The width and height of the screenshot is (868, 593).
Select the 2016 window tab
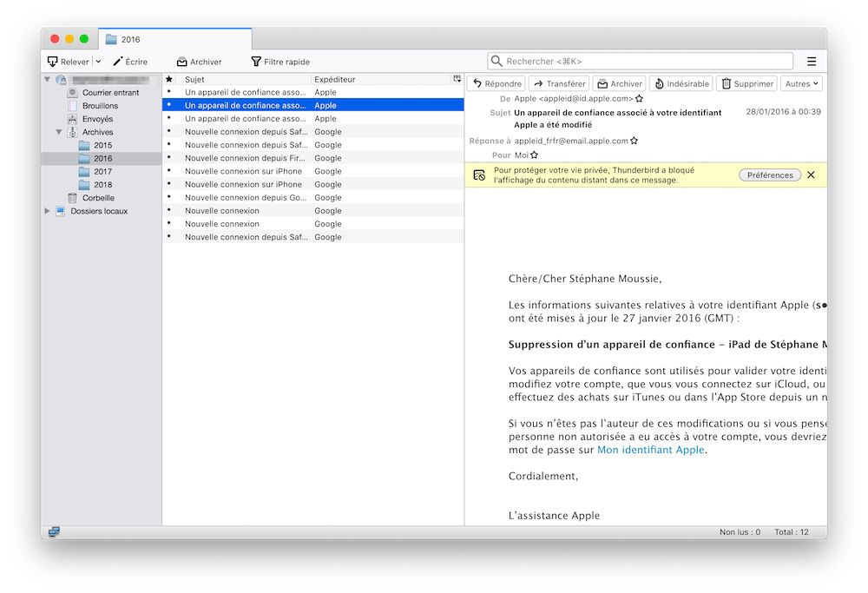[175, 39]
